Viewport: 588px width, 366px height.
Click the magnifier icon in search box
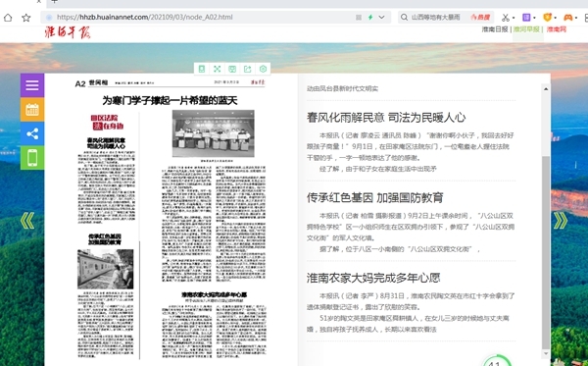pos(404,18)
